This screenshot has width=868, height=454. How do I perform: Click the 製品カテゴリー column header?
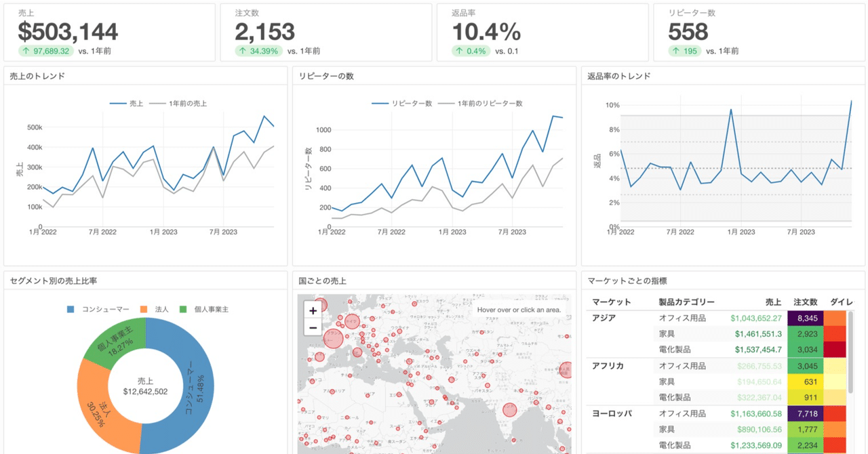pyautogui.click(x=686, y=302)
